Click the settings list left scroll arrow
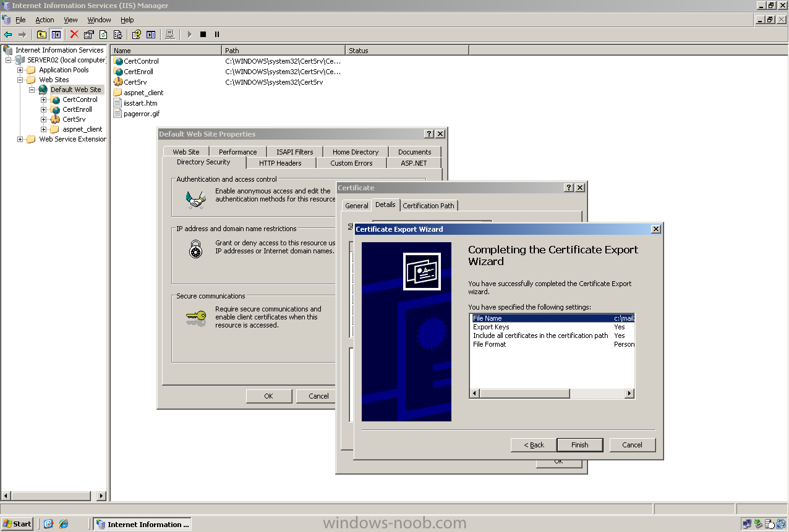 (475, 394)
